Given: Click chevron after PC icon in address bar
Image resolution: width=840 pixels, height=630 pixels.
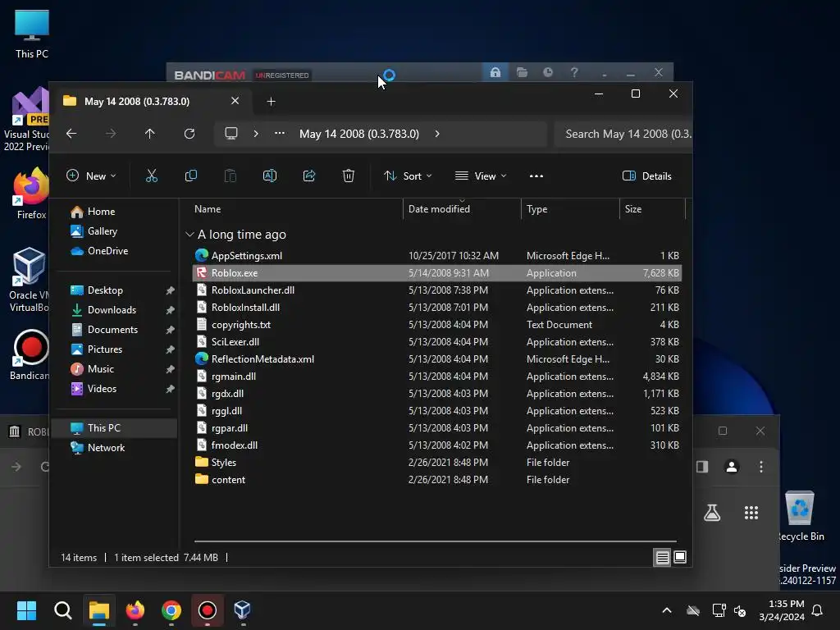Looking at the screenshot, I should pyautogui.click(x=256, y=134).
